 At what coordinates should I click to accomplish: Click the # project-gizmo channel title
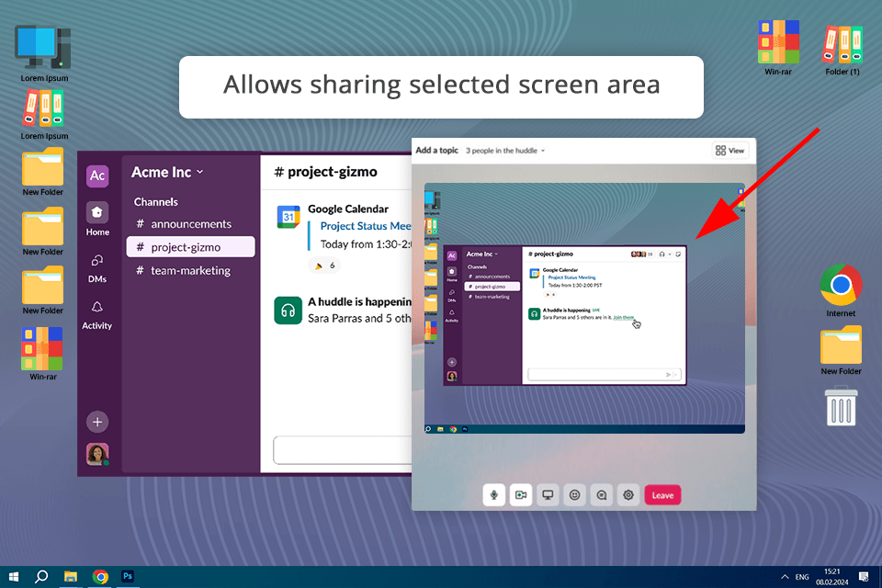tap(325, 172)
